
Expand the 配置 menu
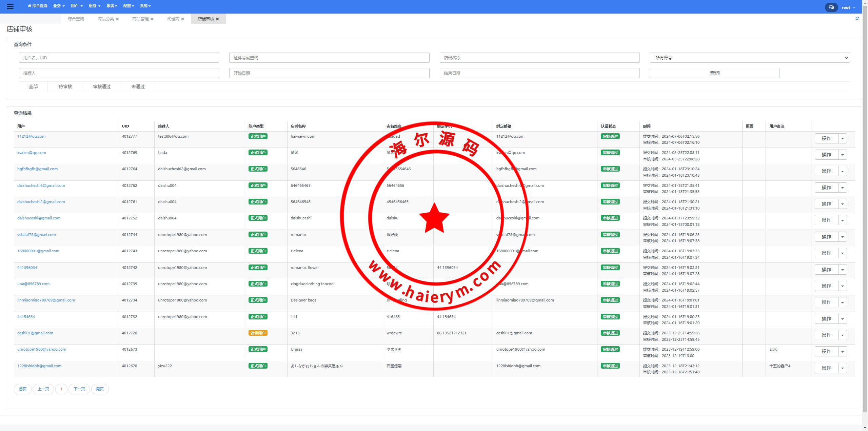point(129,6)
